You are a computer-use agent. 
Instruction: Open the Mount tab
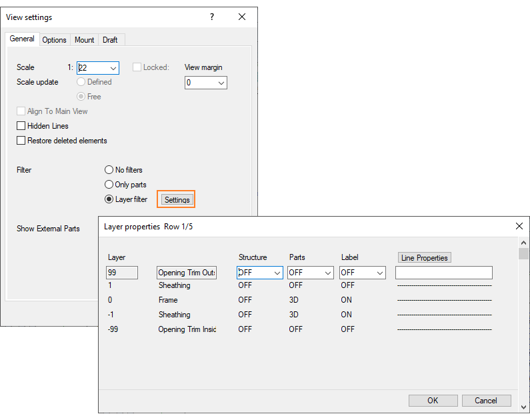tap(84, 40)
